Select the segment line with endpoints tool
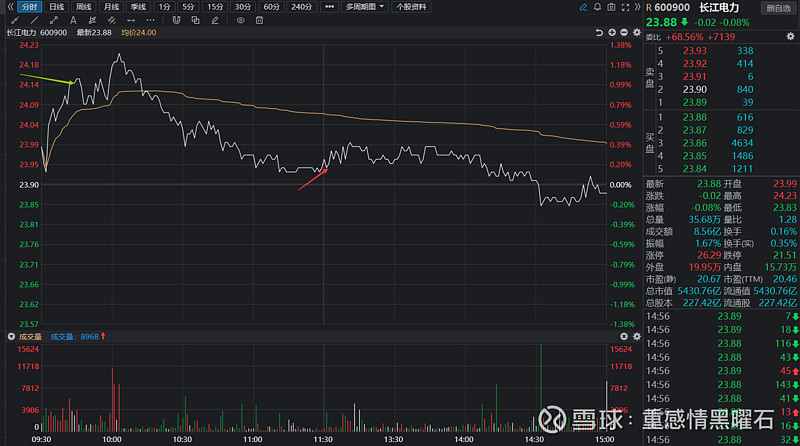The width and height of the screenshot is (800, 446). (54, 20)
